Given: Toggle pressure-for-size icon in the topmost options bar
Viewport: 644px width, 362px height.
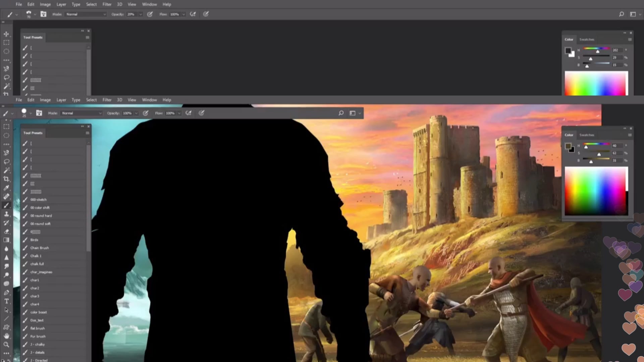Looking at the screenshot, I should [x=206, y=14].
